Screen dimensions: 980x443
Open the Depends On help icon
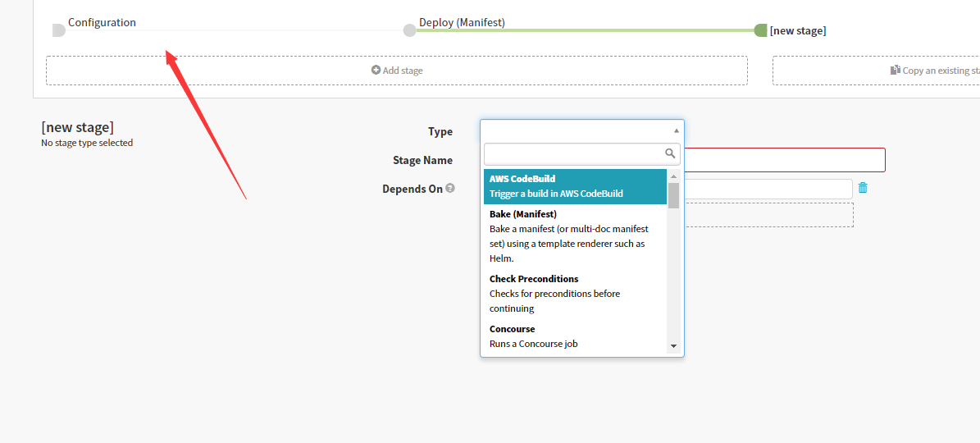click(x=450, y=188)
